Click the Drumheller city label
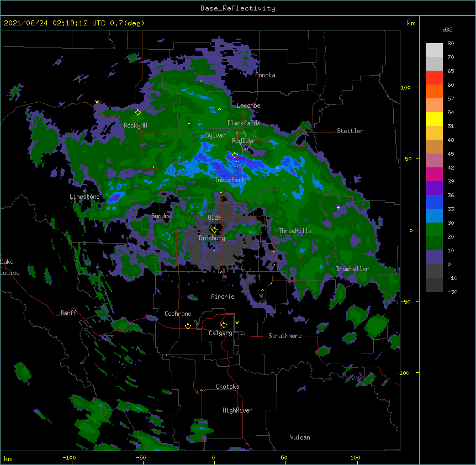The image size is (476, 465). 352,269
